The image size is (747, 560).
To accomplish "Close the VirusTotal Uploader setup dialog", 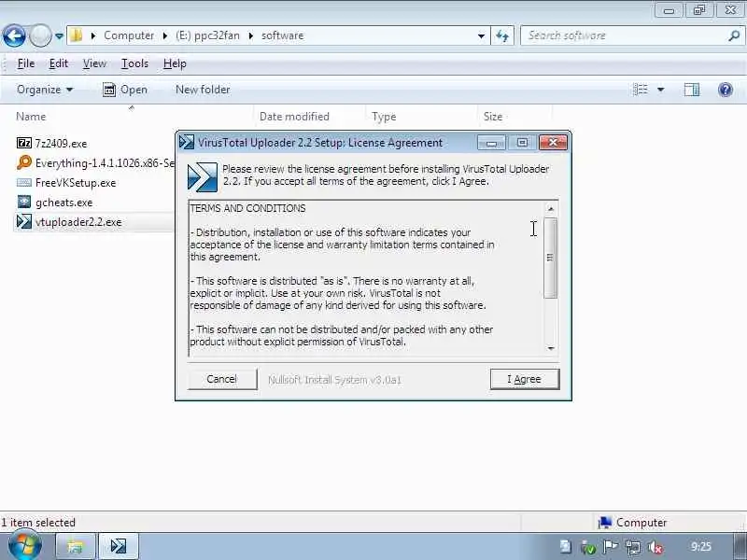I will point(553,143).
